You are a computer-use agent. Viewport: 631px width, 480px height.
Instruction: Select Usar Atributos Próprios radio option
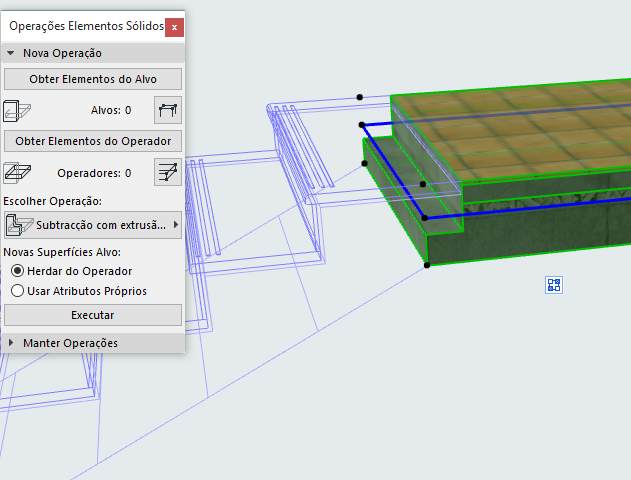point(17,291)
